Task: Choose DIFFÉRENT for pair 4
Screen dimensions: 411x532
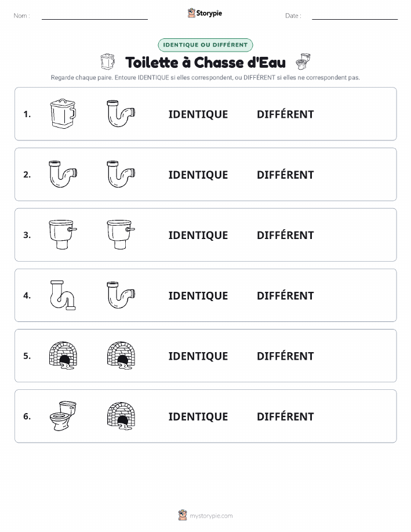Action: click(x=285, y=295)
